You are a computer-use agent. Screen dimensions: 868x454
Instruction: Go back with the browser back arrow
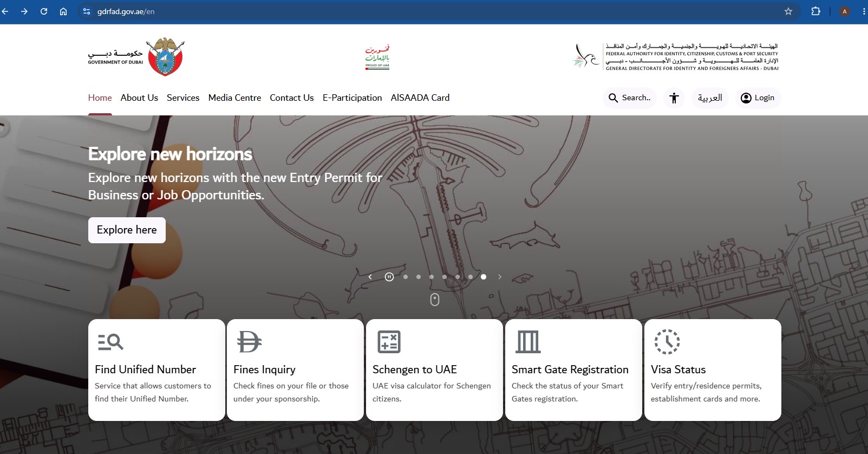tap(5, 11)
